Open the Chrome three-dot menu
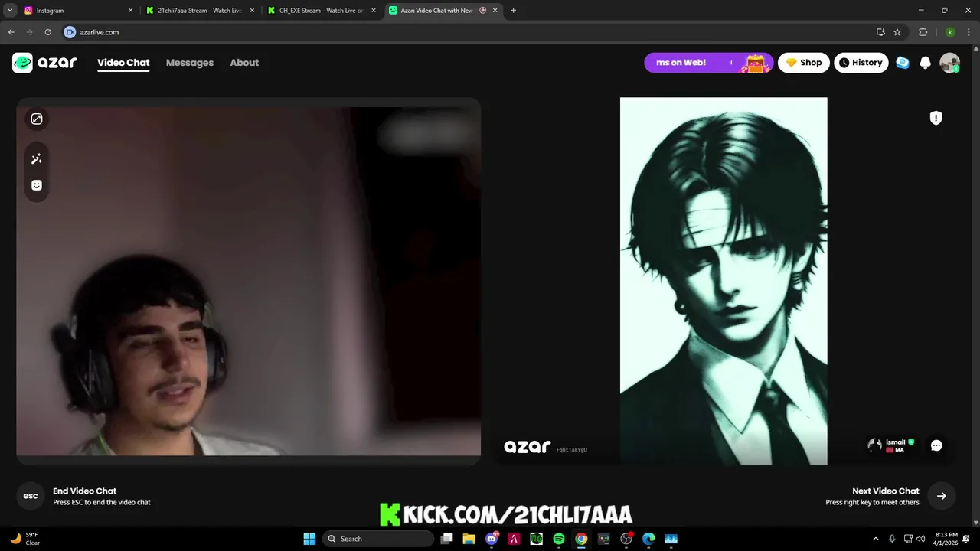 [x=969, y=32]
